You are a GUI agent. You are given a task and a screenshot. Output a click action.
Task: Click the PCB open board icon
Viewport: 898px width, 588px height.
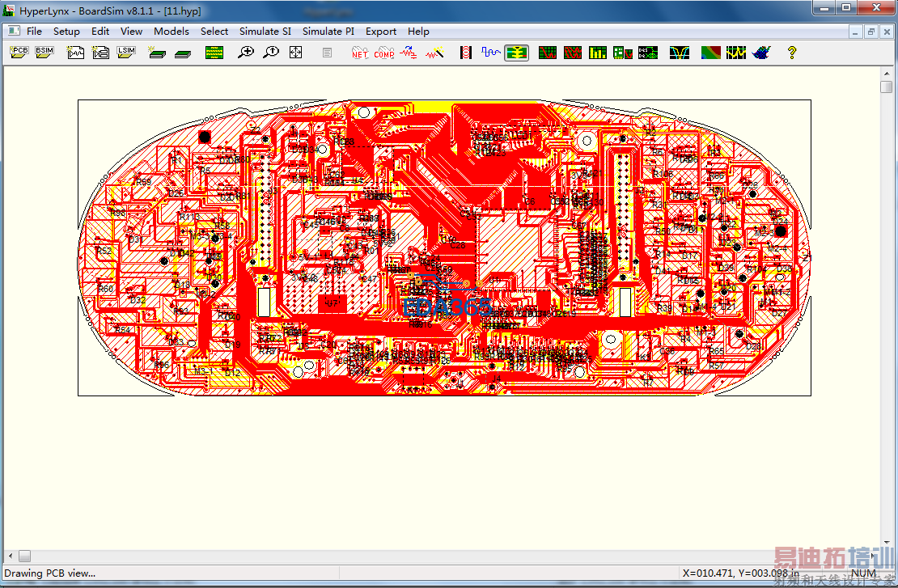19,53
